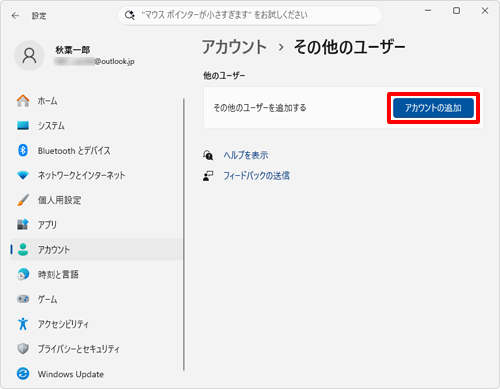Open Windows Update page
Viewport: 500px width, 389px height.
[x=97, y=374]
